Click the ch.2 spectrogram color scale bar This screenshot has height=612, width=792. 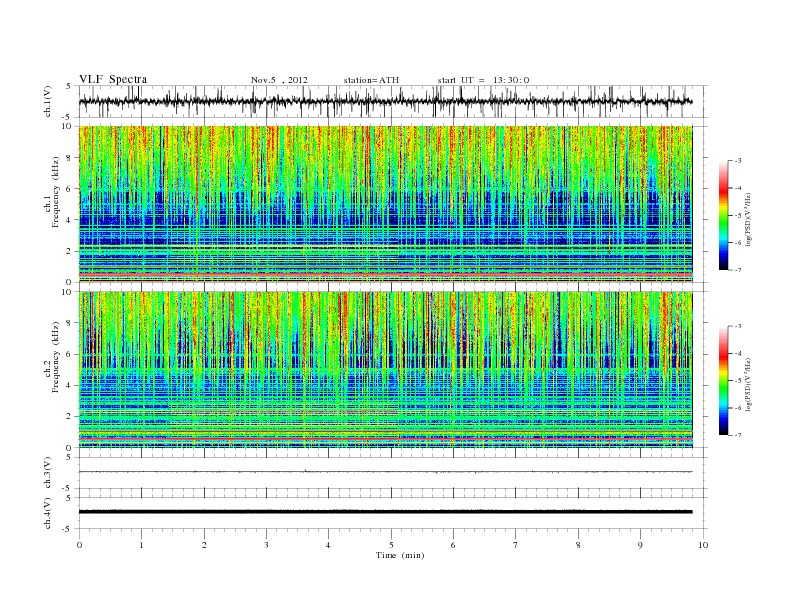click(723, 381)
